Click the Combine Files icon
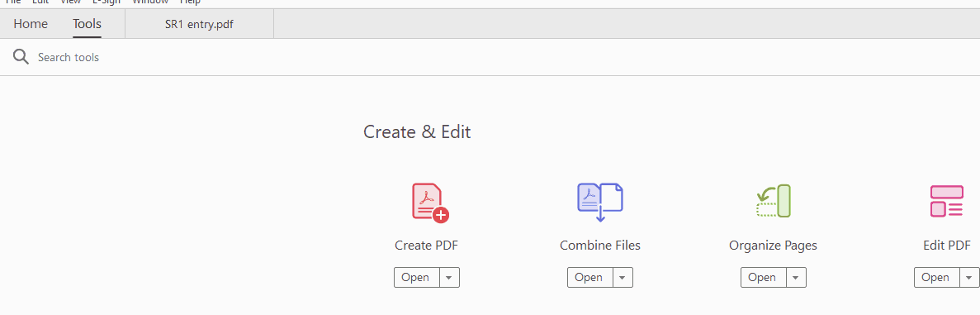This screenshot has width=980, height=315. tap(600, 203)
